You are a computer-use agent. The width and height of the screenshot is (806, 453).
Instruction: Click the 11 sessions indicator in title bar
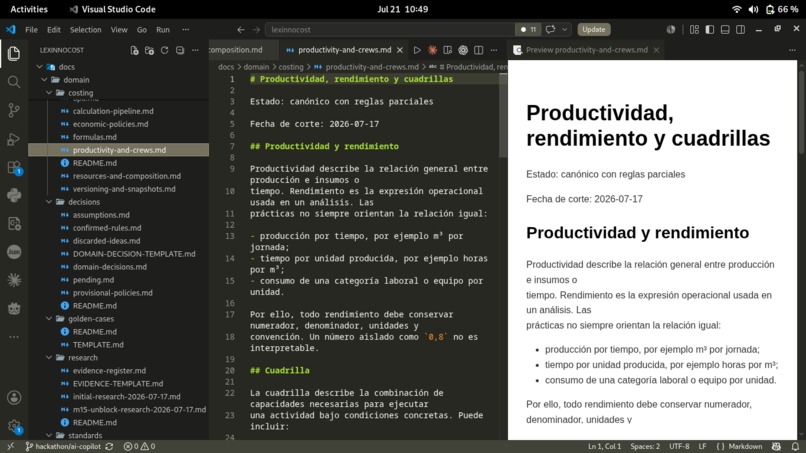point(528,29)
